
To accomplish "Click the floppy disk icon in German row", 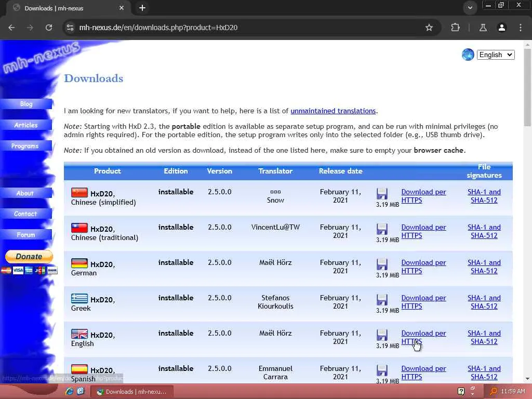I will point(382,264).
